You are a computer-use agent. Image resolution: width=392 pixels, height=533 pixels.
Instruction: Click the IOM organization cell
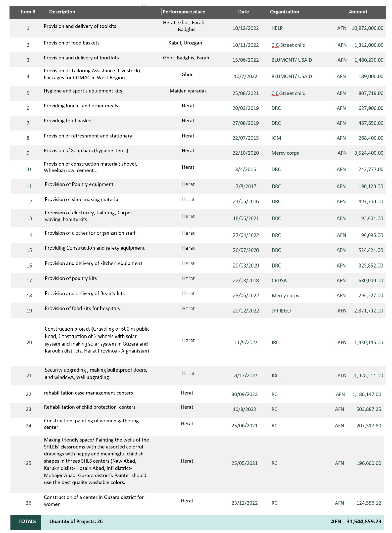point(276,138)
